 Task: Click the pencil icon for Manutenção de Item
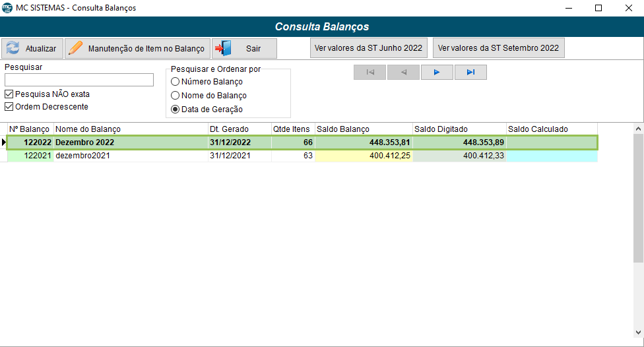(x=77, y=48)
